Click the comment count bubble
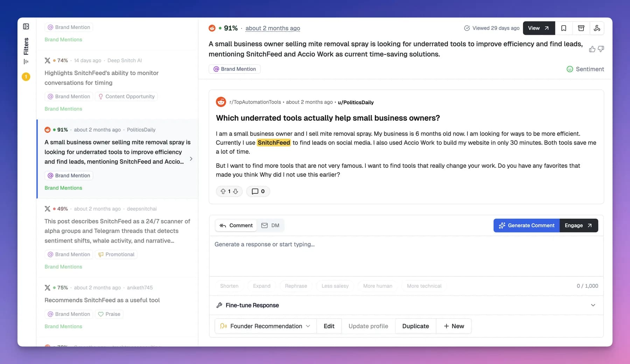Viewport: 630px width, 364px height. coord(258,191)
